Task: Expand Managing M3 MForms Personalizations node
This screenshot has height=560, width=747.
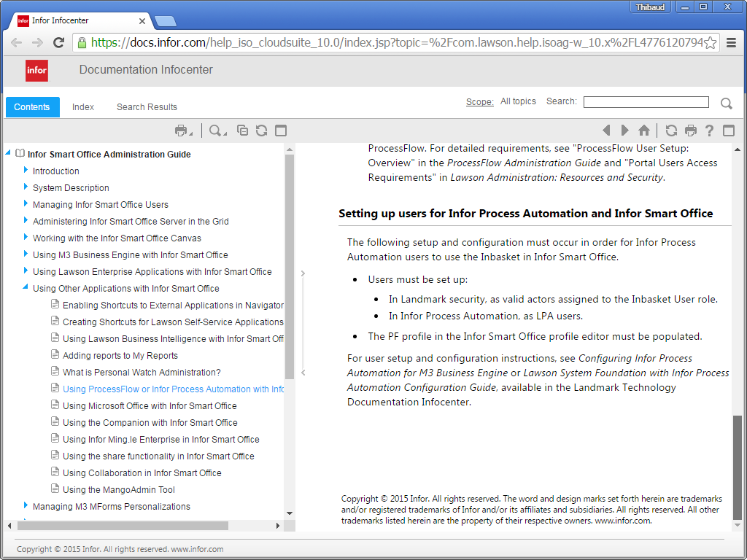Action: [26, 506]
